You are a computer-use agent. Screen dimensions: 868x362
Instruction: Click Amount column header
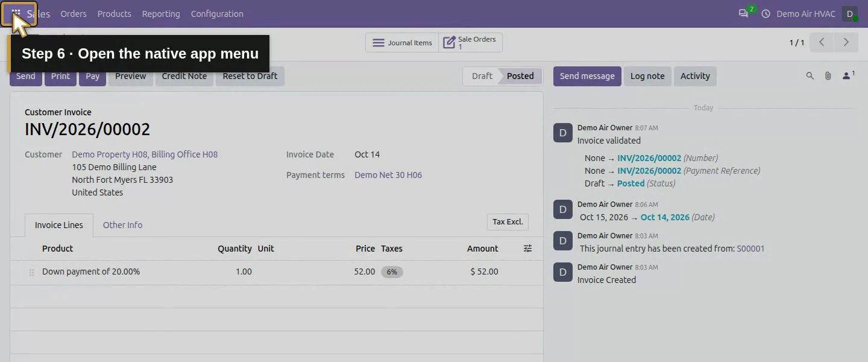point(482,249)
